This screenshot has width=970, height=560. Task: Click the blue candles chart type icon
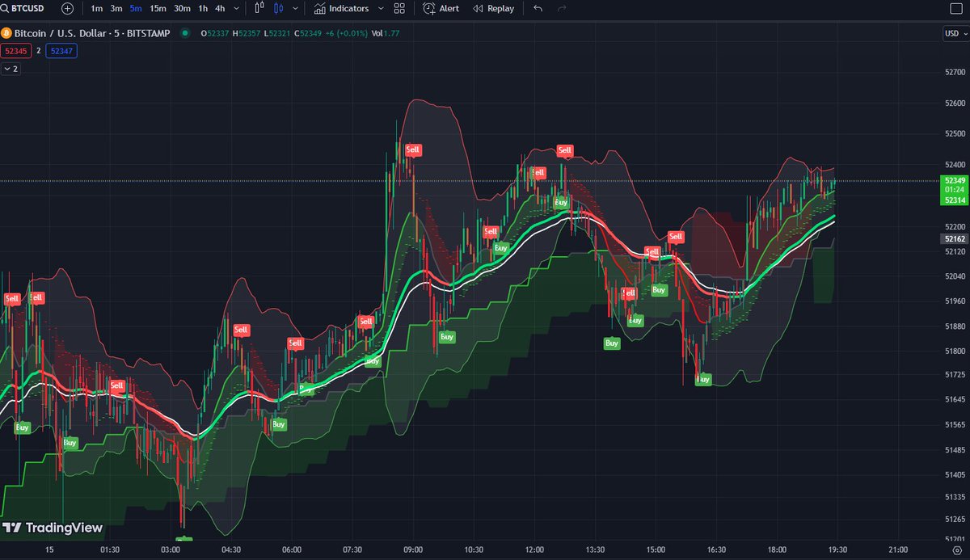[x=279, y=8]
